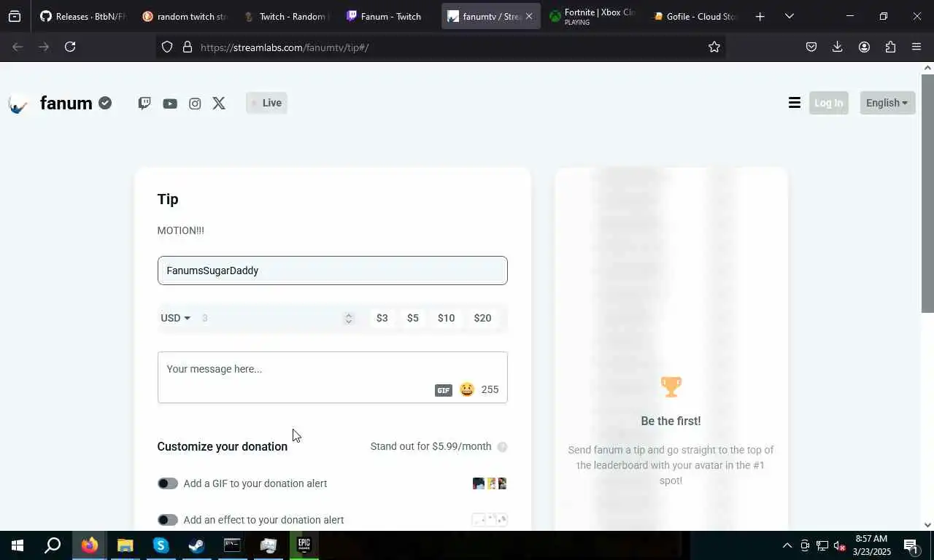Open the list all tabs dropdown

pos(789,16)
